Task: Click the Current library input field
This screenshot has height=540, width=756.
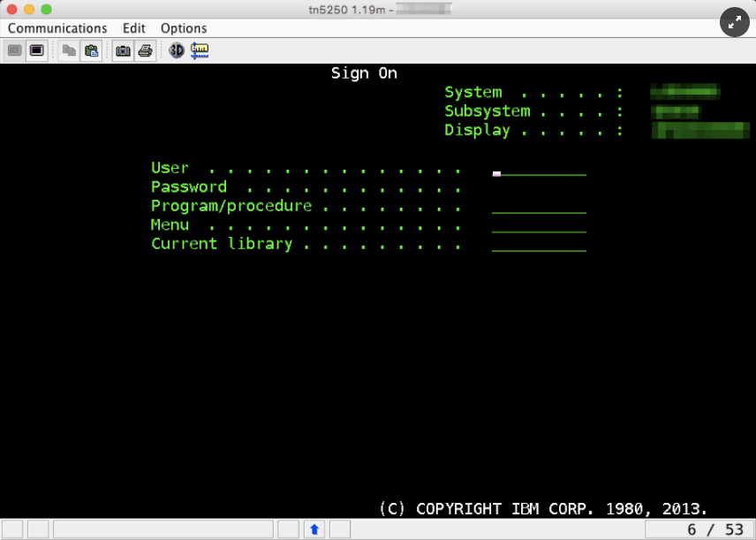Action: click(x=539, y=246)
